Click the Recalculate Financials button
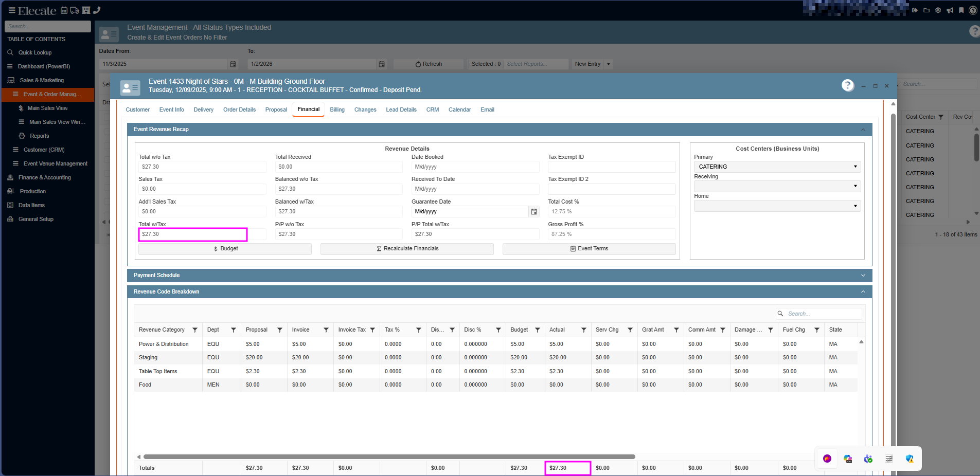The image size is (980, 476). tap(407, 249)
